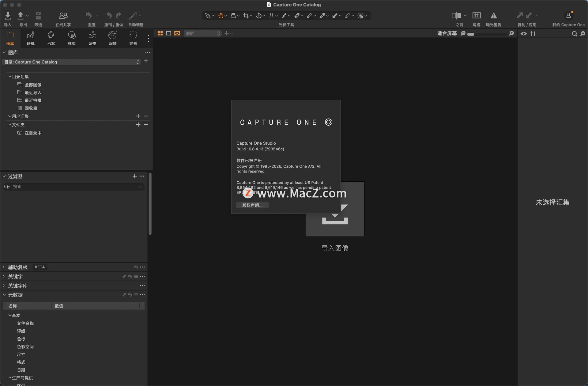This screenshot has height=386, width=588.
Task: Open the 筛选 culling tool
Action: tap(38, 15)
